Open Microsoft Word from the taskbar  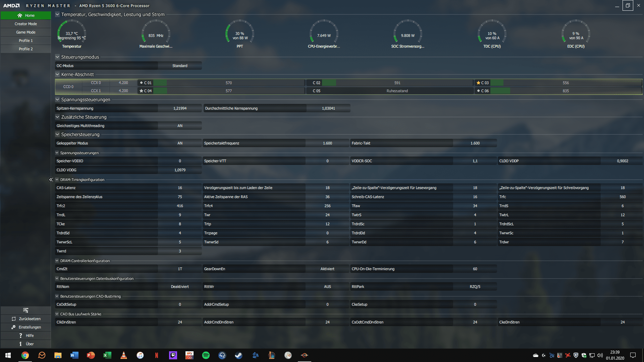[x=74, y=355]
